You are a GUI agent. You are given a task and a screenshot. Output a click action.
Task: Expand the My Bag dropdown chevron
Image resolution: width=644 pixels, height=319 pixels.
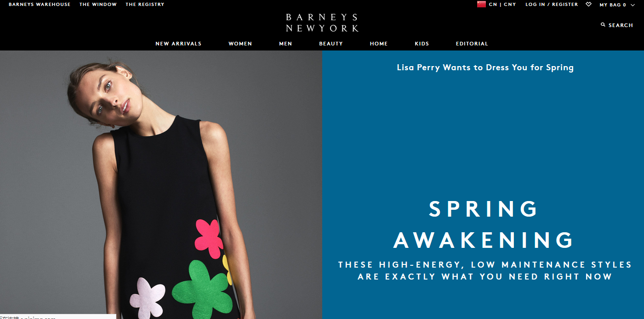click(633, 5)
